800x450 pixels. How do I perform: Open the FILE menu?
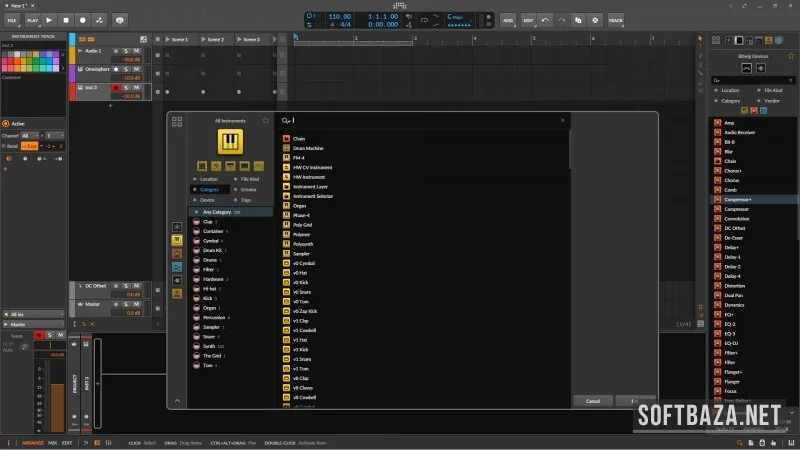click(x=12, y=20)
